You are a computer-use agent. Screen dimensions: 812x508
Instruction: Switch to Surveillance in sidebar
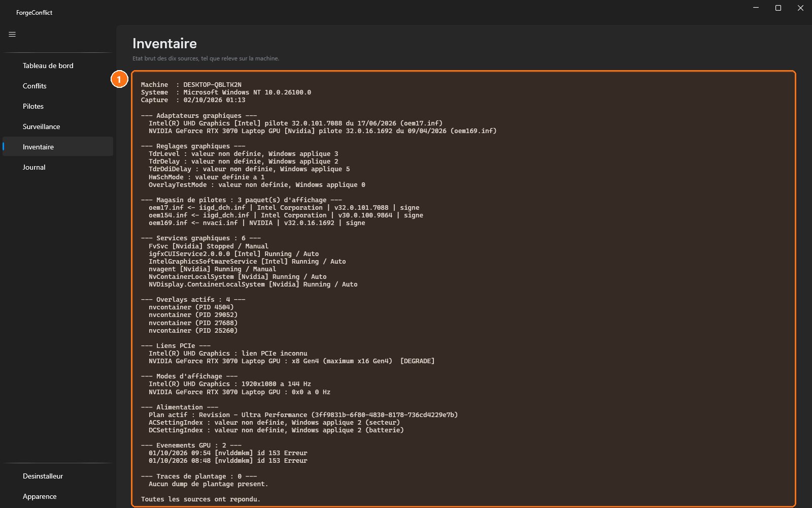tap(58, 126)
